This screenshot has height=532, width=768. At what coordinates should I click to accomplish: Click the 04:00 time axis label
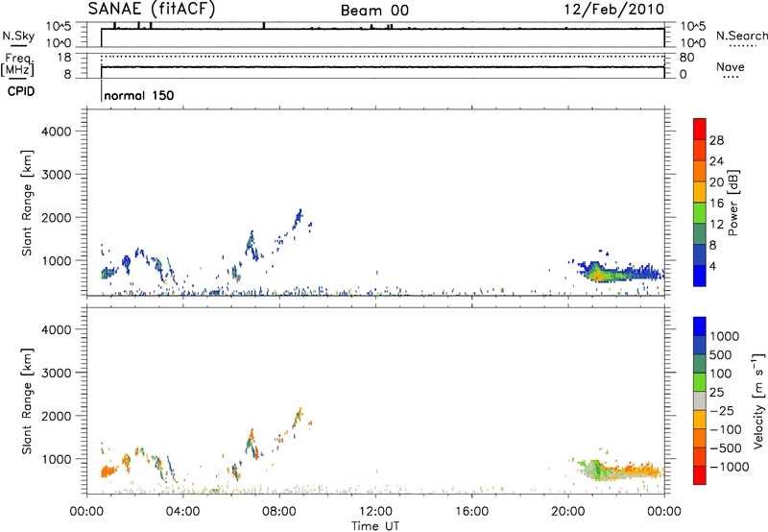[x=183, y=512]
